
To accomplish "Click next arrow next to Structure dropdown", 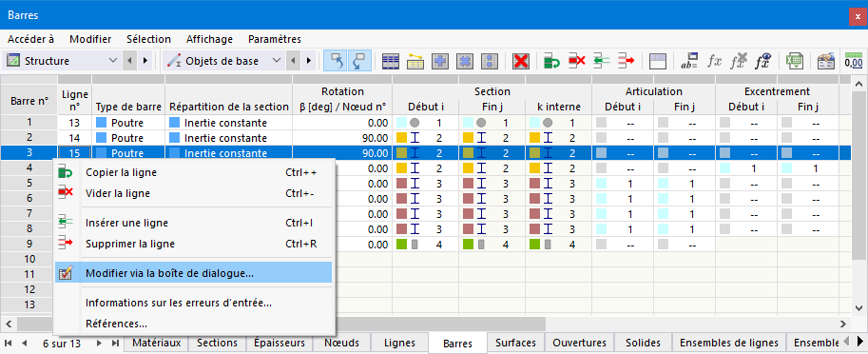I will coord(145,61).
